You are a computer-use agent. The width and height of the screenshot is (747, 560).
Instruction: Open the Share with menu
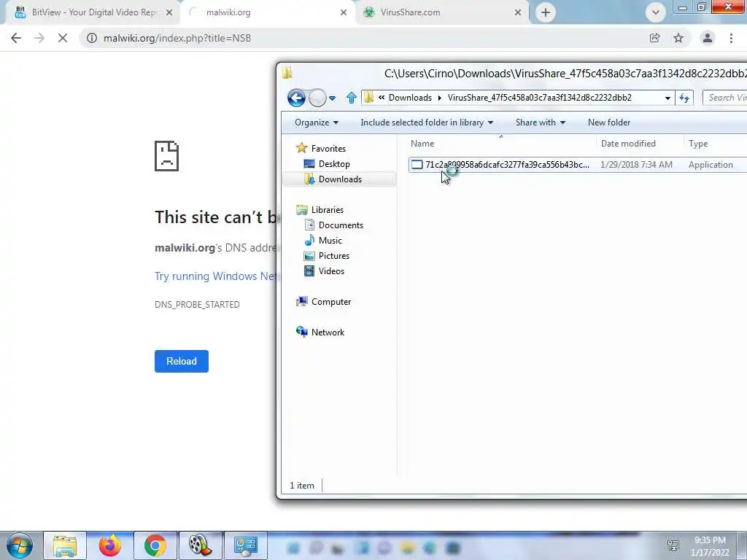click(x=541, y=122)
